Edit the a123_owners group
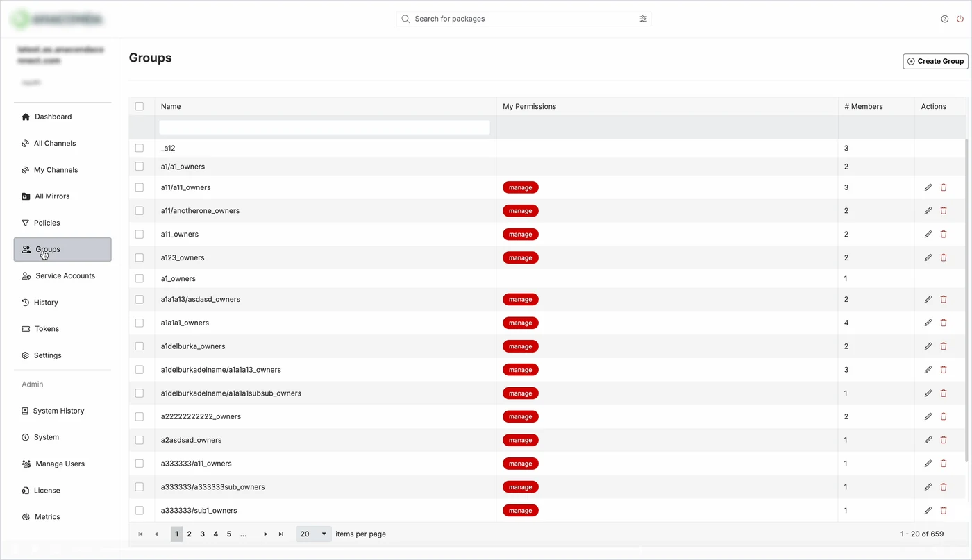This screenshot has height=560, width=972. click(x=928, y=257)
